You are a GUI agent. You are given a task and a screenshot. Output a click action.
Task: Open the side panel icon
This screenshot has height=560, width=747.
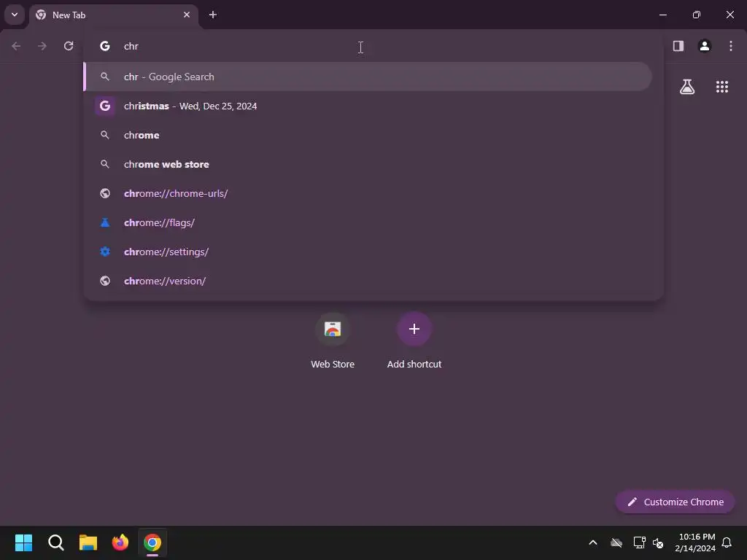point(678,46)
